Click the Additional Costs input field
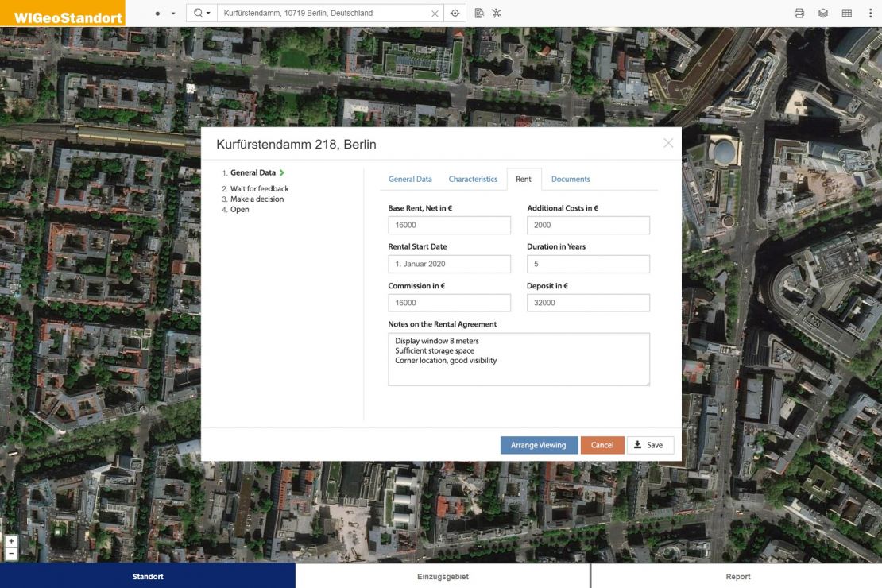 click(588, 225)
